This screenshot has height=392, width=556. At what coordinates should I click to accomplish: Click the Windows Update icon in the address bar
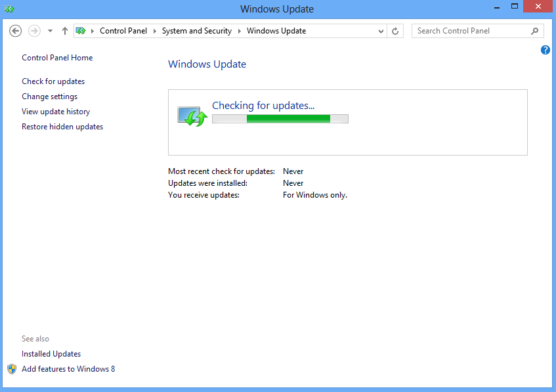[x=81, y=30]
